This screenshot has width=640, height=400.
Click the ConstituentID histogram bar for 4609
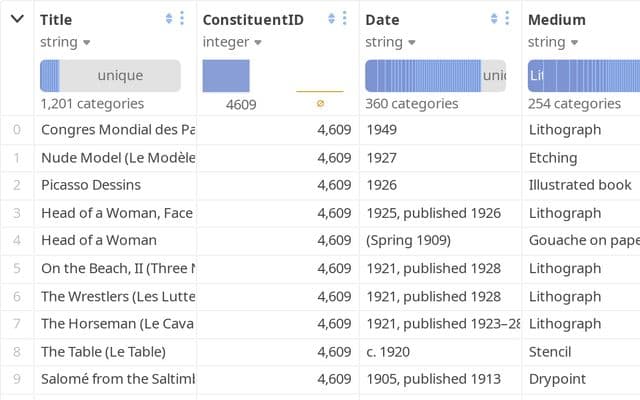coord(226,76)
